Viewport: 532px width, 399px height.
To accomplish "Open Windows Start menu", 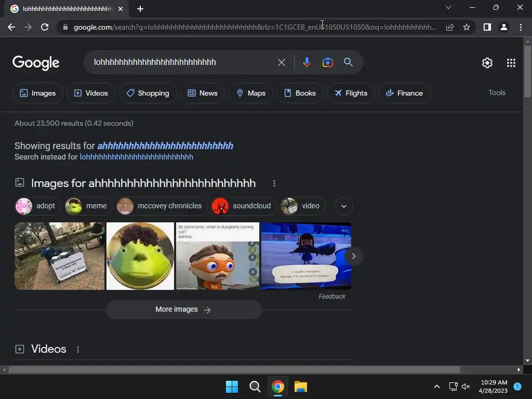I will point(232,387).
